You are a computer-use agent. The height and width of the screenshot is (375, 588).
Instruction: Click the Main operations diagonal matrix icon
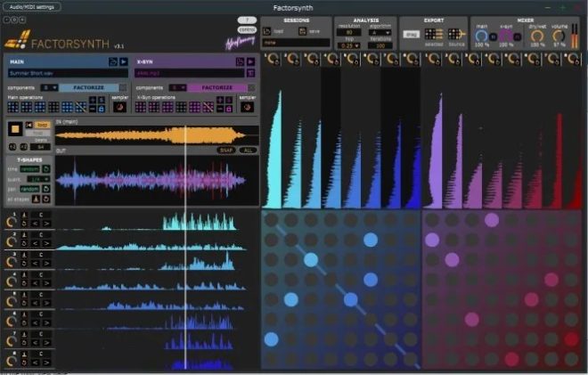[x=80, y=107]
